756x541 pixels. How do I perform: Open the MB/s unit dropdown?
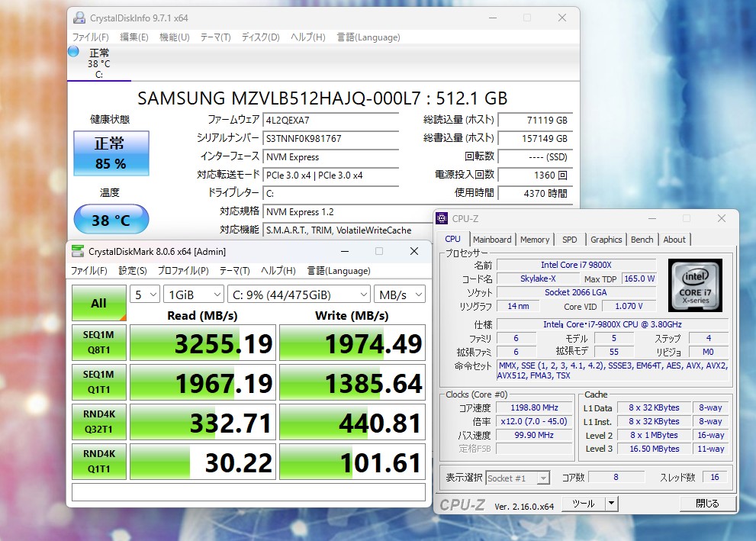tap(400, 295)
